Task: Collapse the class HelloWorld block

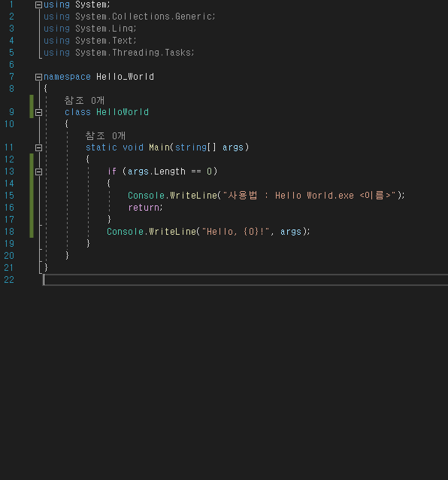Action: 38,112
